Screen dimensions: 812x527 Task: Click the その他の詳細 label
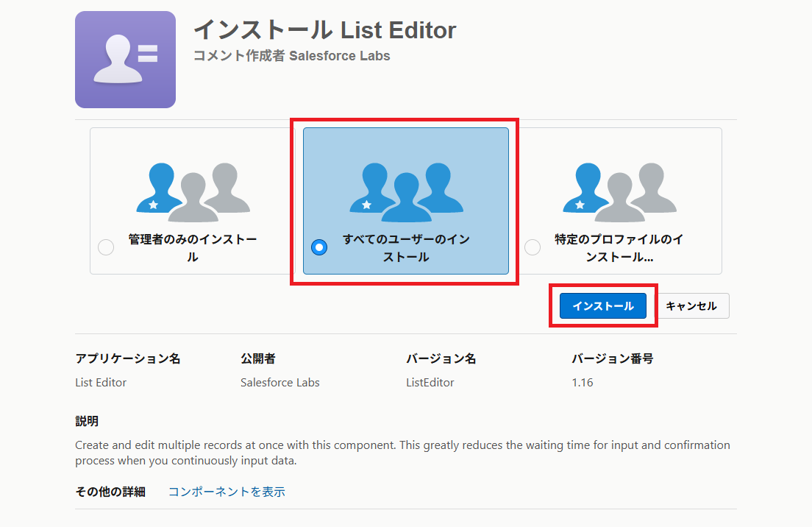[110, 491]
